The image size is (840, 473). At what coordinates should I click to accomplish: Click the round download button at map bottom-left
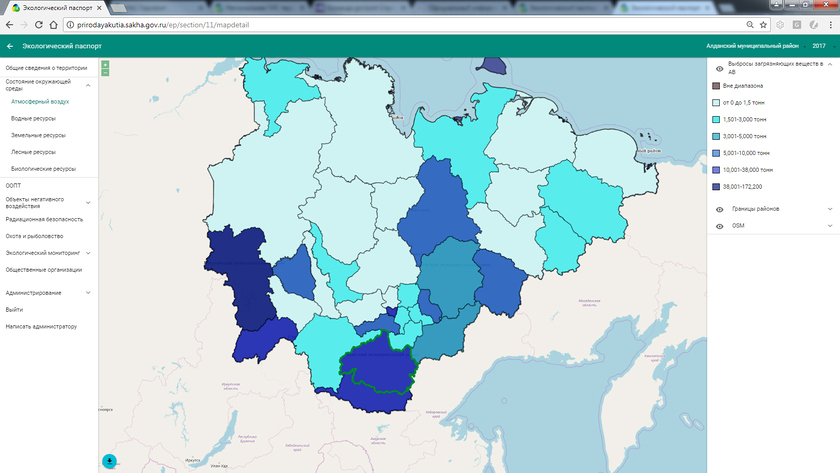[109, 461]
